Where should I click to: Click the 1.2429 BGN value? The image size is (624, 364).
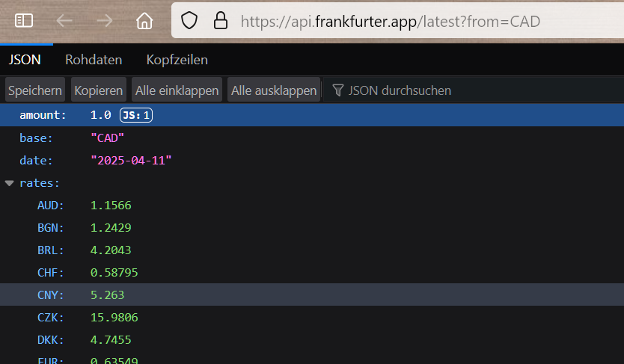coord(111,228)
